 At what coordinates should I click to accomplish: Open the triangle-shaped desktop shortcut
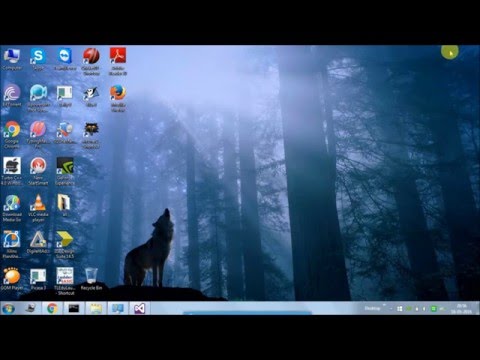click(38, 242)
